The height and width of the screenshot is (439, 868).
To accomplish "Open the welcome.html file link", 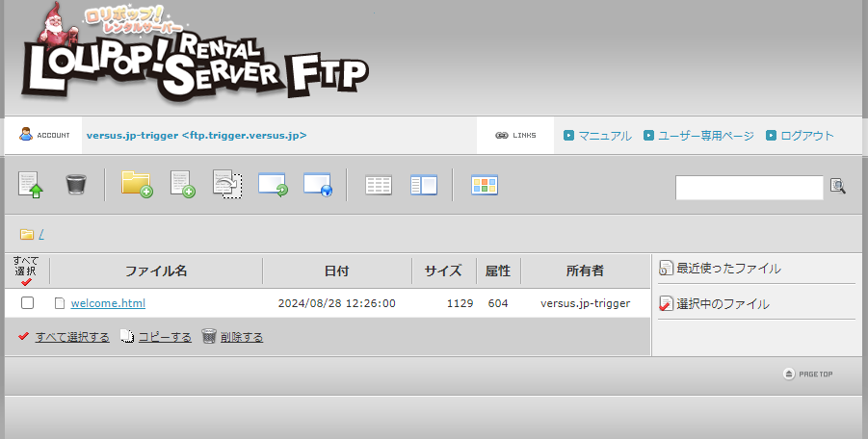I will (108, 303).
